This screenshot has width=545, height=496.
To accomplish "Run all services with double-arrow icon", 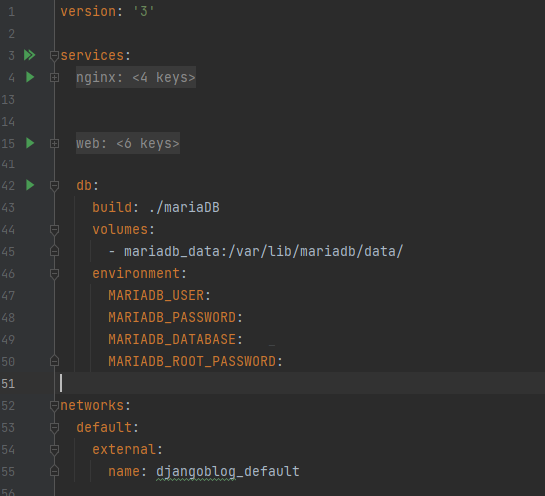I will click(30, 55).
